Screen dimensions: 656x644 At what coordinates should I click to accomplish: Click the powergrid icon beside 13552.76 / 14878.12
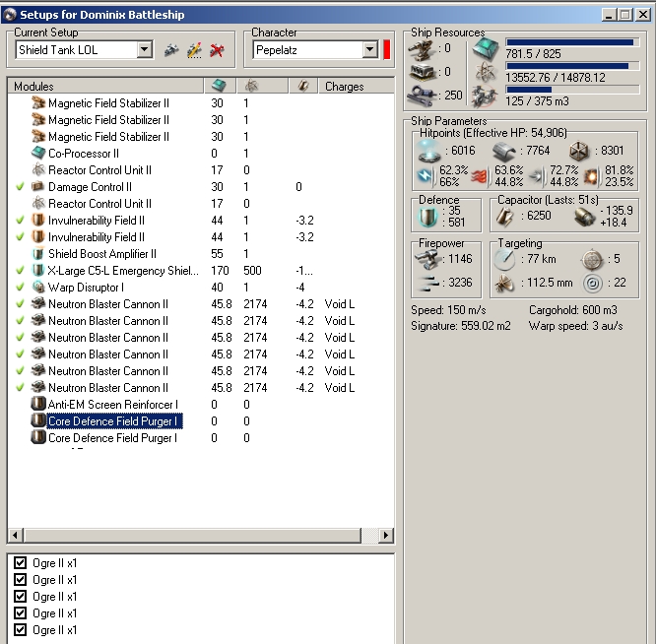[x=486, y=72]
